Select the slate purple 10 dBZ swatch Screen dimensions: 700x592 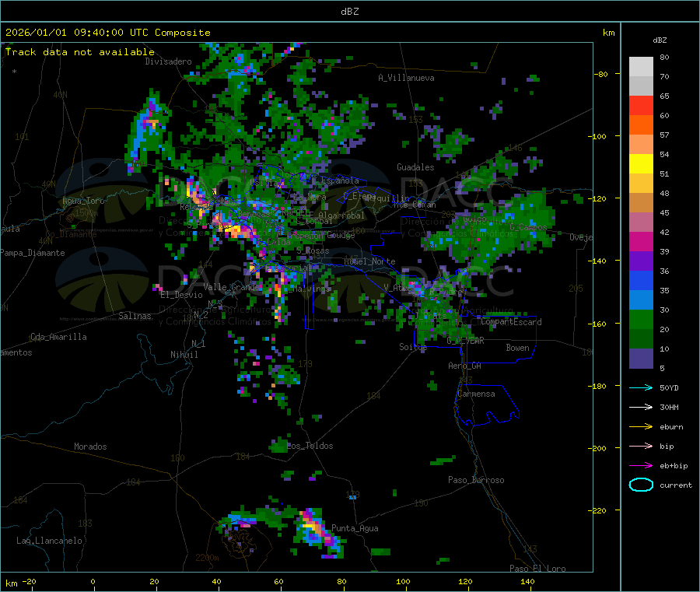click(x=641, y=359)
